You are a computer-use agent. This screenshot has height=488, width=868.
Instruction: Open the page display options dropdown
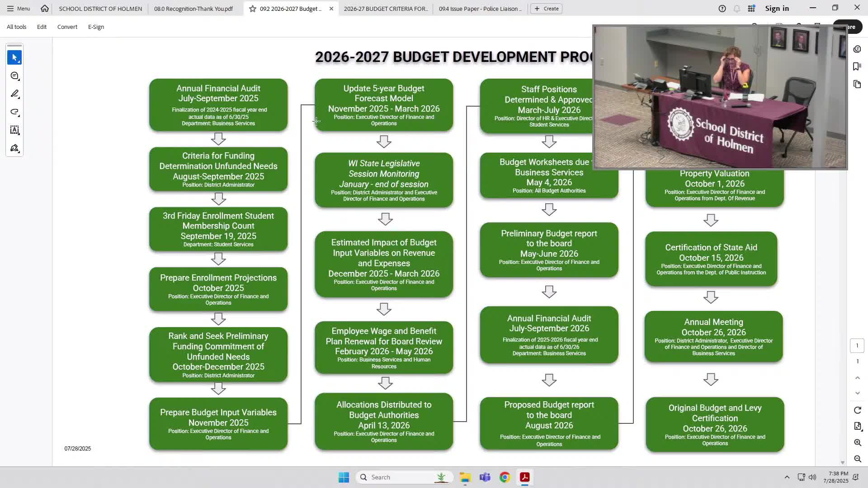tap(858, 427)
